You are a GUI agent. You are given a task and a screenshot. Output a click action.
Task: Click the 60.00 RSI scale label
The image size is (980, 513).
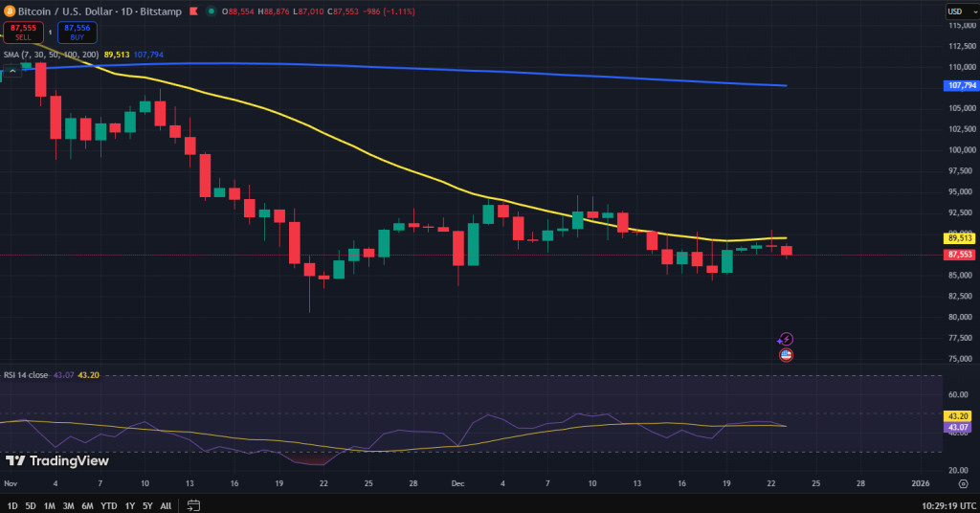pyautogui.click(x=959, y=395)
